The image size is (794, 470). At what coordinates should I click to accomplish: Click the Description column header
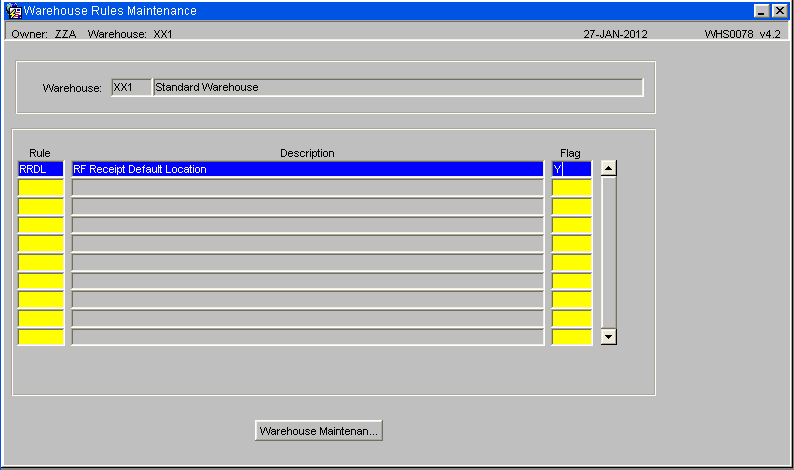point(307,153)
